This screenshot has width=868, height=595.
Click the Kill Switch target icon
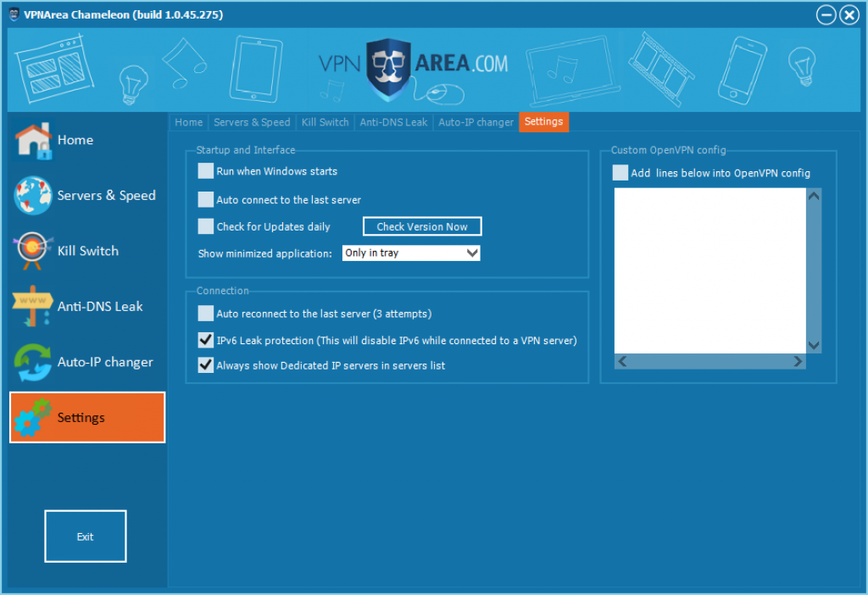pyautogui.click(x=33, y=251)
